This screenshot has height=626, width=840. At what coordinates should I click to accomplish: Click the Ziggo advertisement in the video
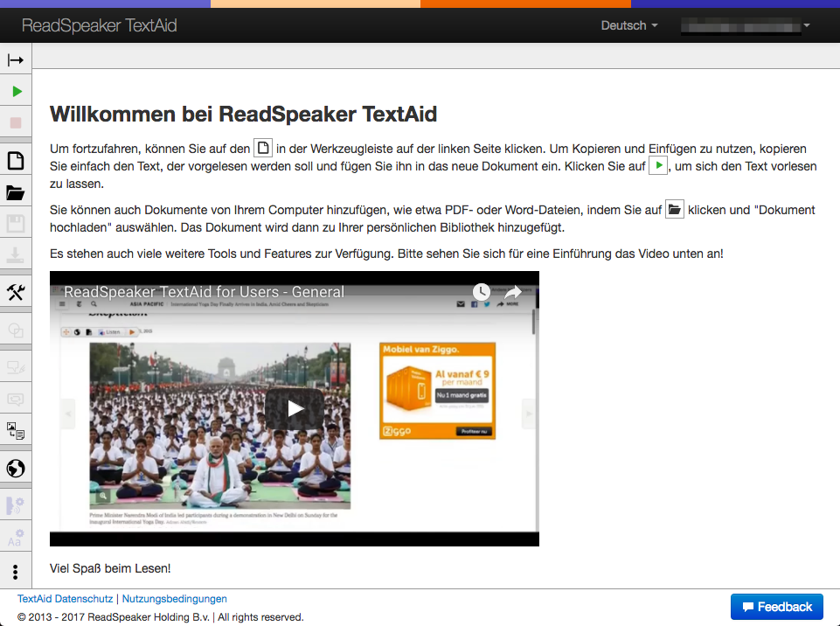(x=437, y=391)
